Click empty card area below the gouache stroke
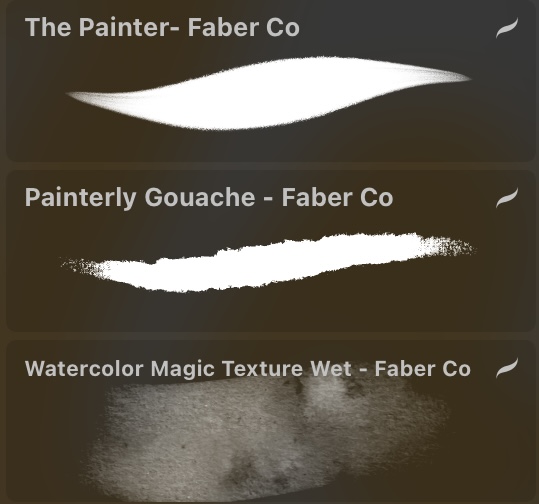This screenshot has width=539, height=504. pos(268,313)
